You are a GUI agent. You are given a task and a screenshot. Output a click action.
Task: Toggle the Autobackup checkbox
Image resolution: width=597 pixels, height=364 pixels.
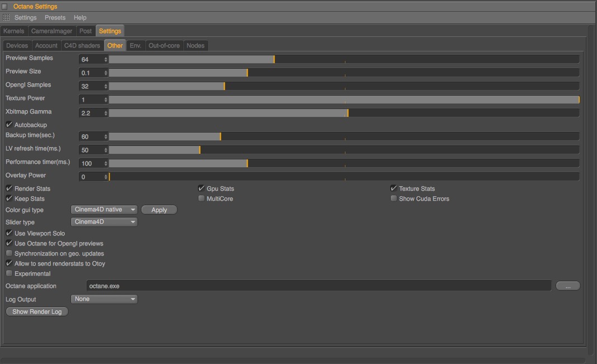(9, 125)
